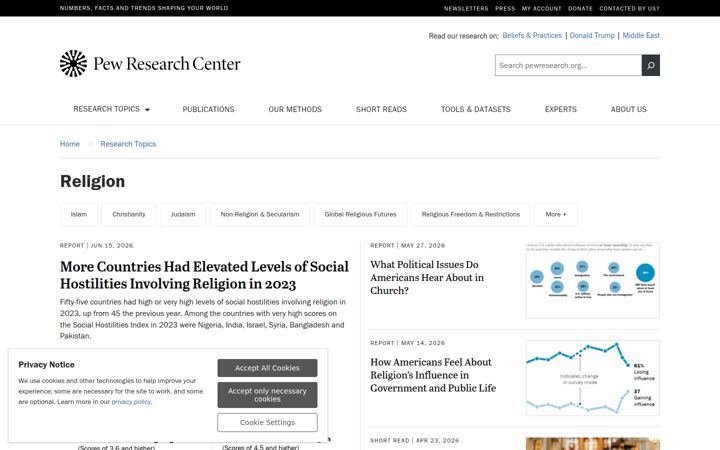
Task: Open the Beliefs & Practices research link
Action: pyautogui.click(x=532, y=35)
